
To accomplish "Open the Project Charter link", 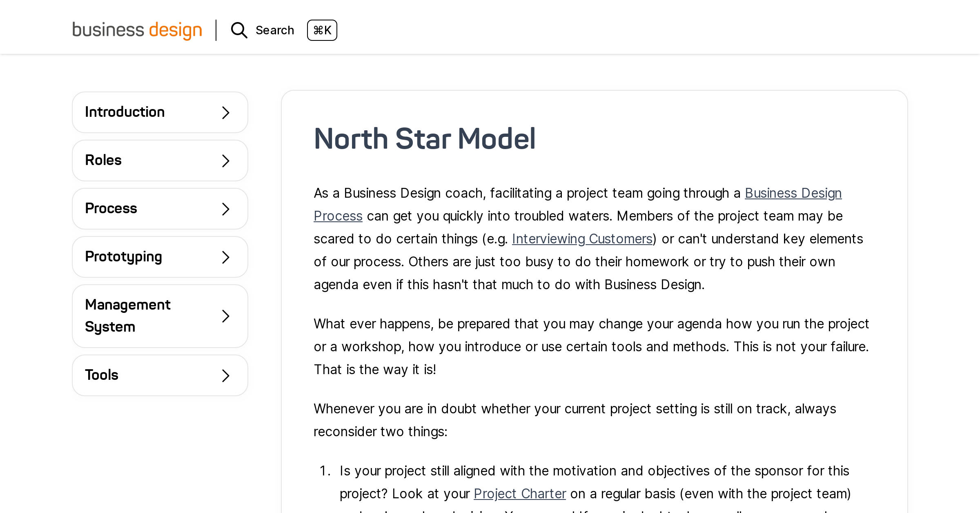I will (519, 493).
